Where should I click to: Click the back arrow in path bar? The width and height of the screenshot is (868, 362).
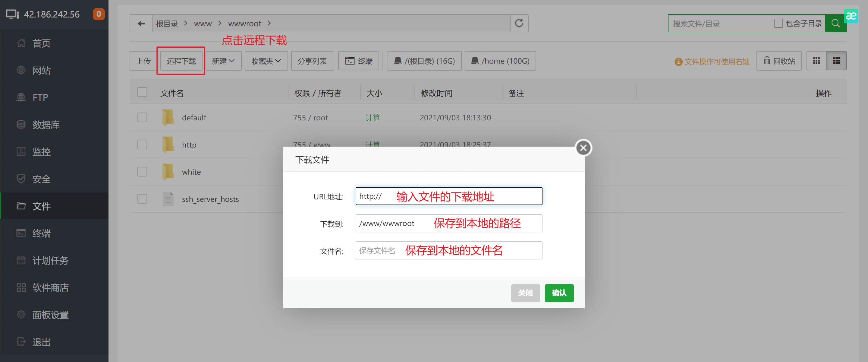coord(141,23)
